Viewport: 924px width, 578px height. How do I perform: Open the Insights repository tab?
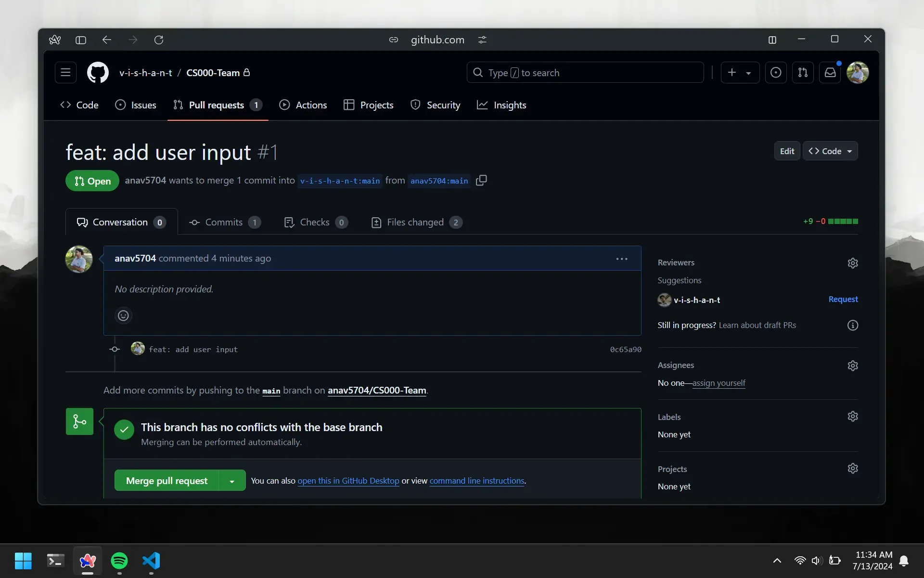501,105
